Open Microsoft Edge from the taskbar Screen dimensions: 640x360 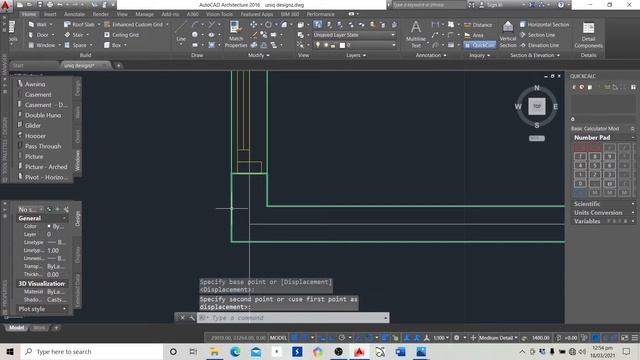click(235, 351)
